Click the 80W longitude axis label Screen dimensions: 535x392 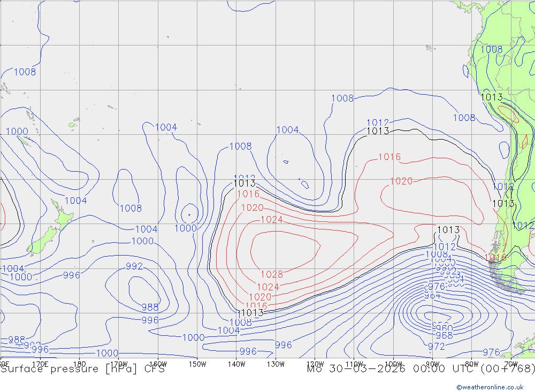pyautogui.click(x=472, y=364)
